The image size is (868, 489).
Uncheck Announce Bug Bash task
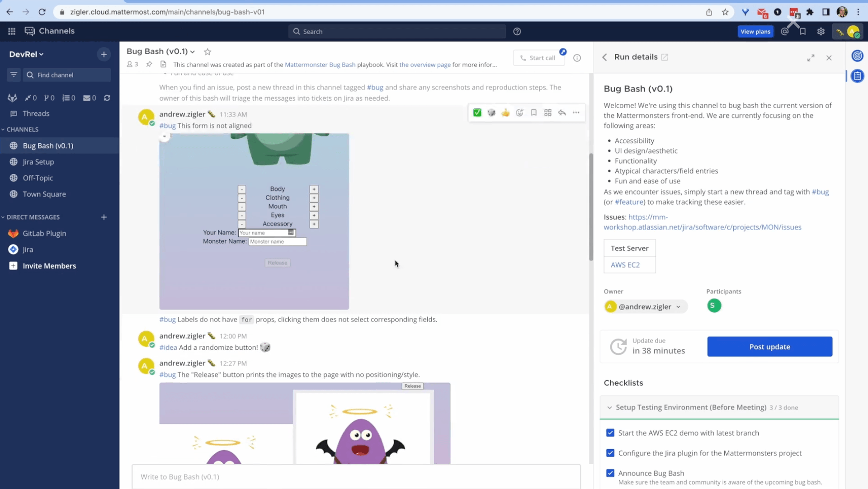click(610, 473)
